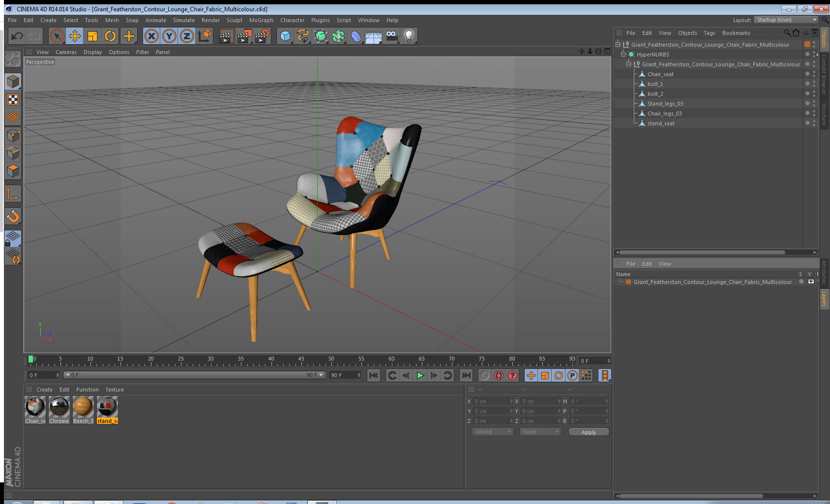The width and height of the screenshot is (830, 504).
Task: Open the World coordinate dropdown
Action: 493,432
